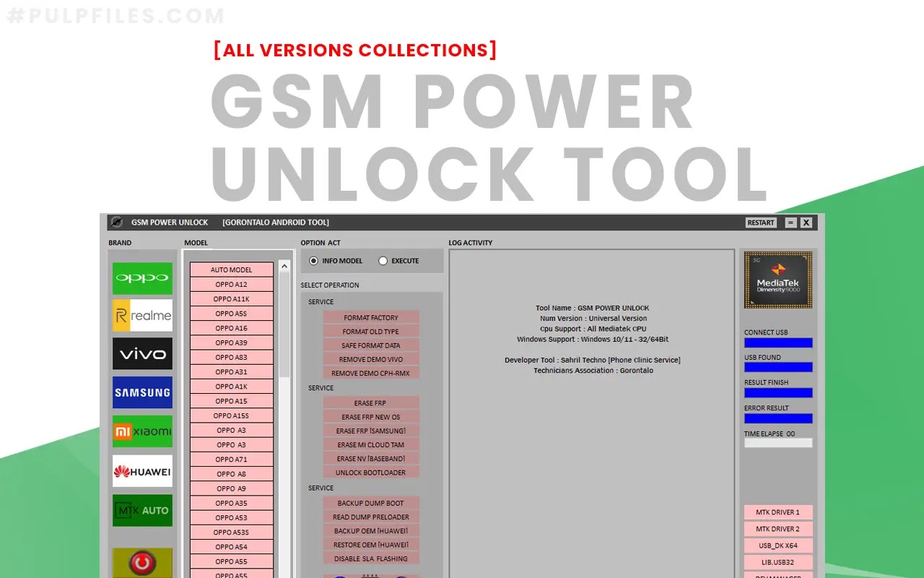
Task: Select AUTO MODEL in model list
Action: click(232, 269)
